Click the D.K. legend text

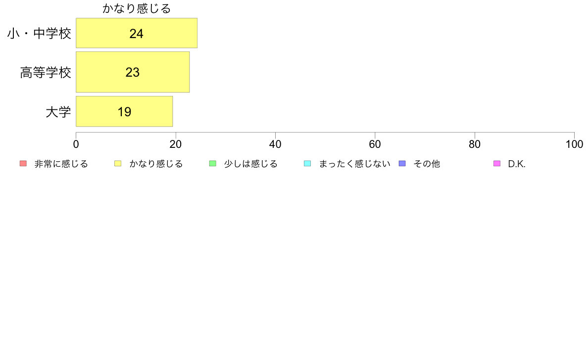(517, 164)
